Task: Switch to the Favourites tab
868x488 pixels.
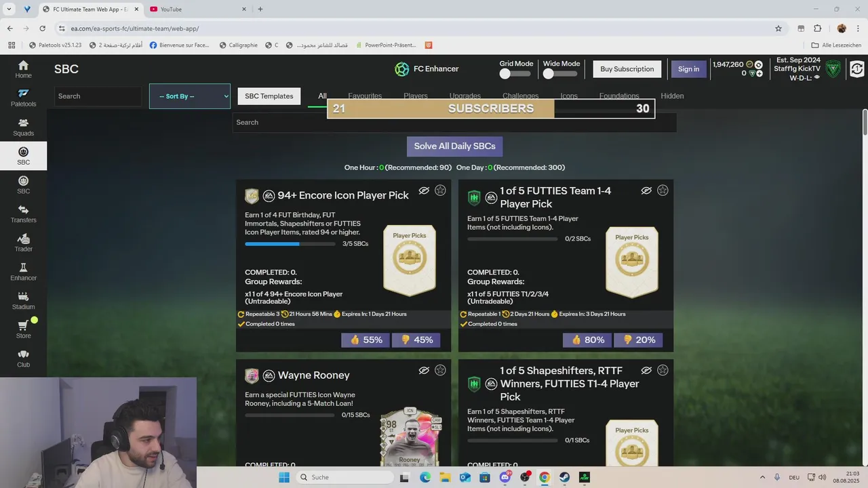Action: tap(365, 96)
